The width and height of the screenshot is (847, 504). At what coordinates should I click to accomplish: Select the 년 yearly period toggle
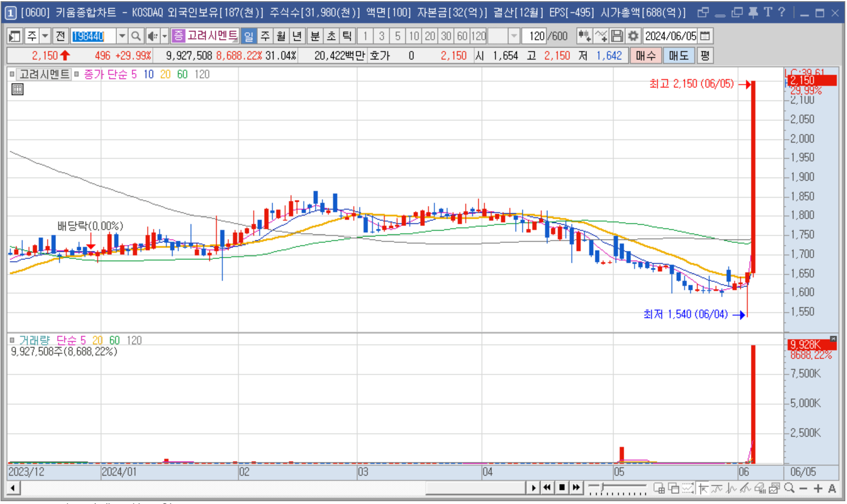pos(297,36)
